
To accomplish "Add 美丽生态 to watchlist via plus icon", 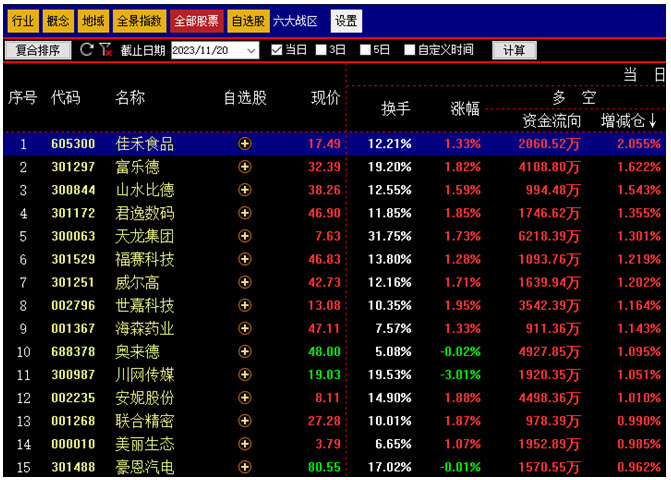I will click(x=245, y=444).
